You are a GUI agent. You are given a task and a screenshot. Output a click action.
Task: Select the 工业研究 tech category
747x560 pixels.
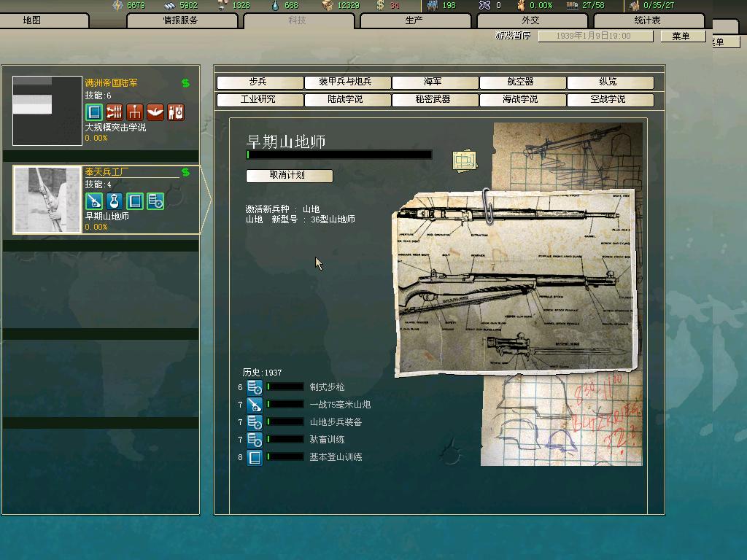[x=260, y=99]
